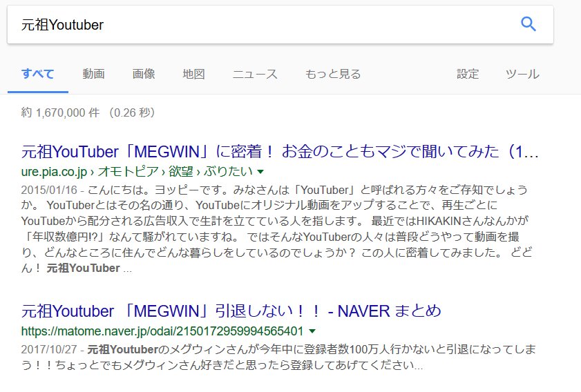Expand the もっと見る menu
The height and width of the screenshot is (392, 581).
coord(333,74)
